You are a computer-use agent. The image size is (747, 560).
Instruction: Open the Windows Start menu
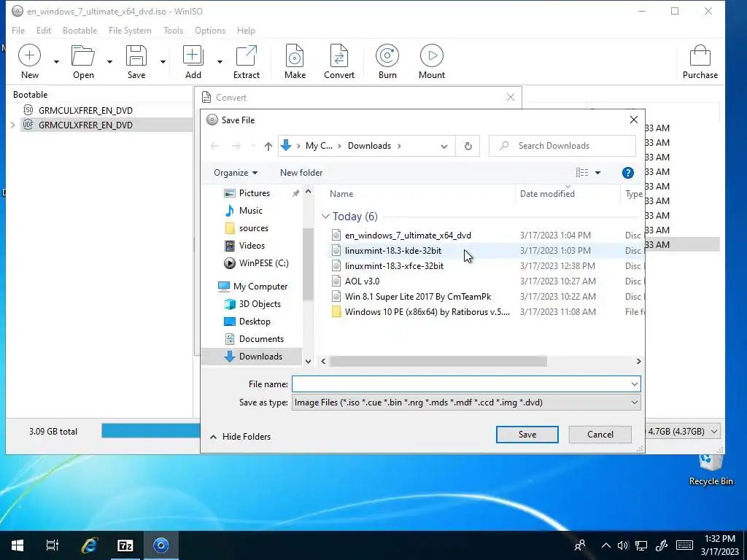click(x=18, y=545)
